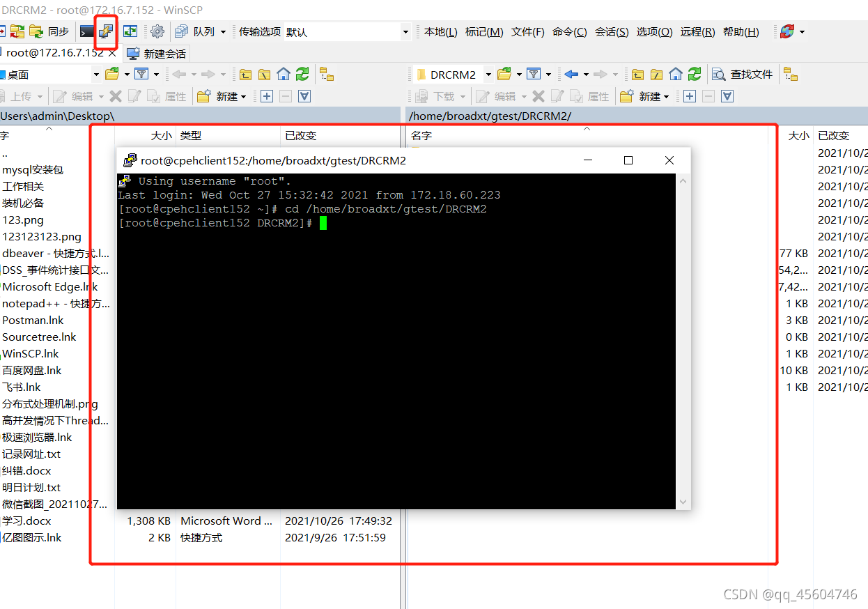This screenshot has width=868, height=609.
Task: Select the mysql安装包 folder in local list
Action: click(x=33, y=169)
